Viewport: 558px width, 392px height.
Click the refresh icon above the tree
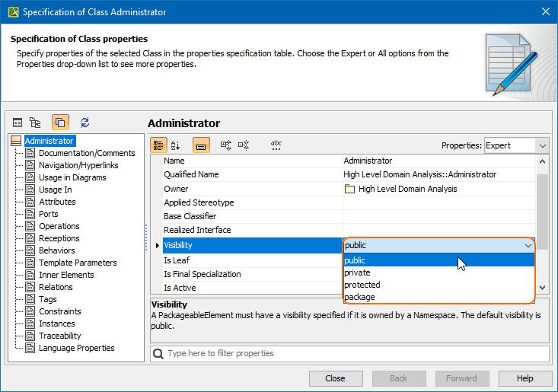[84, 123]
